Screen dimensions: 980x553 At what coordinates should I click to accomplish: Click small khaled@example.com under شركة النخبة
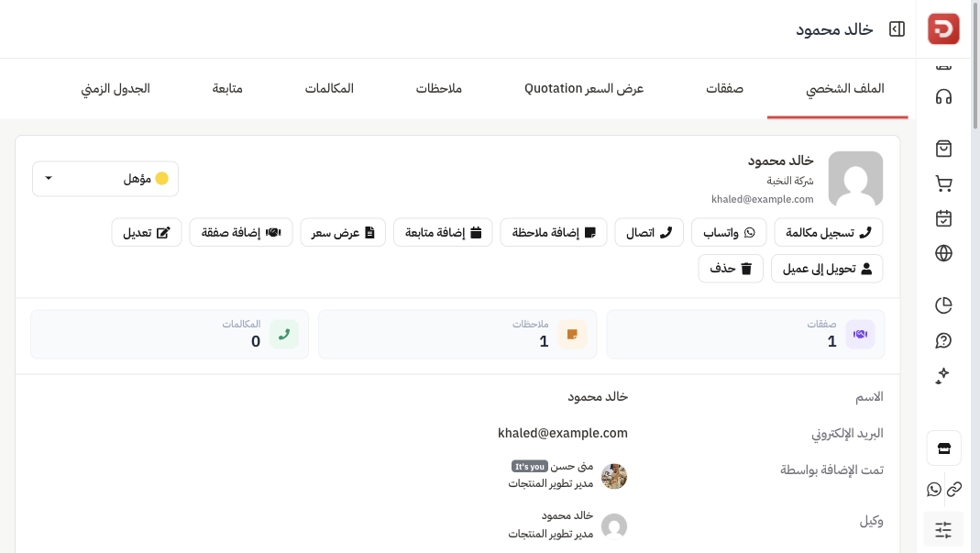(x=763, y=199)
